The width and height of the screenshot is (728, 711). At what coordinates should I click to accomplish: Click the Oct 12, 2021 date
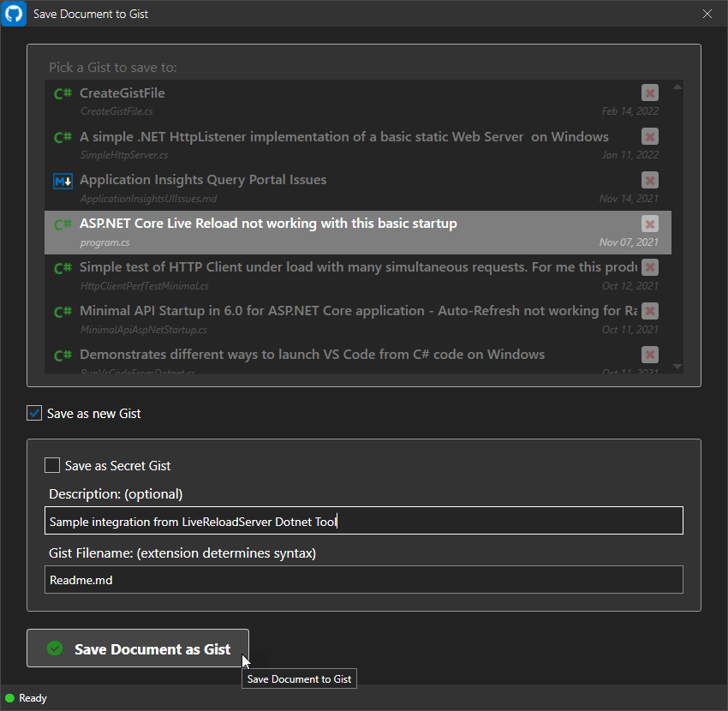tap(630, 286)
